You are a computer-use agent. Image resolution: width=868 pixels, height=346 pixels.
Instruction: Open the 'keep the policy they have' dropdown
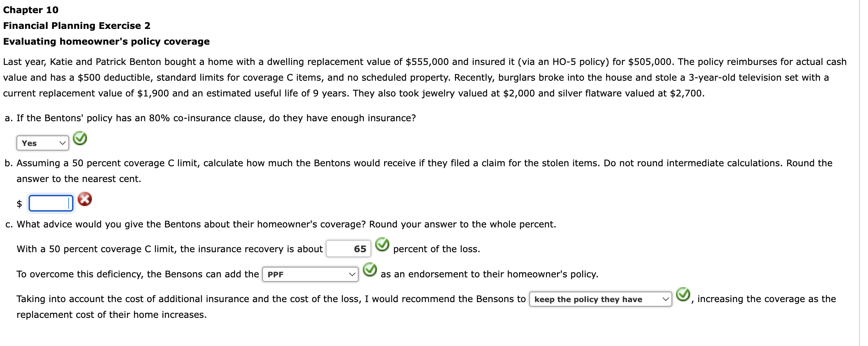[x=600, y=299]
